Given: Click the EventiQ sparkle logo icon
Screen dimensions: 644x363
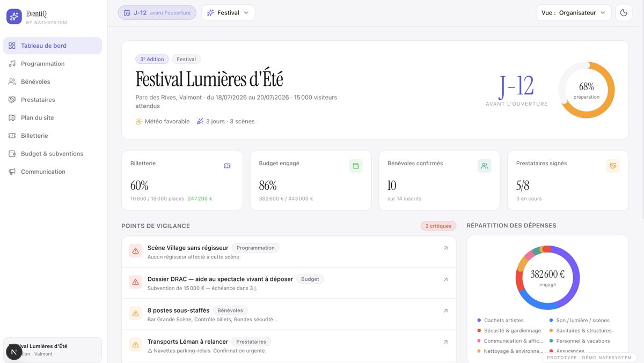Looking at the screenshot, I should 14,17.
